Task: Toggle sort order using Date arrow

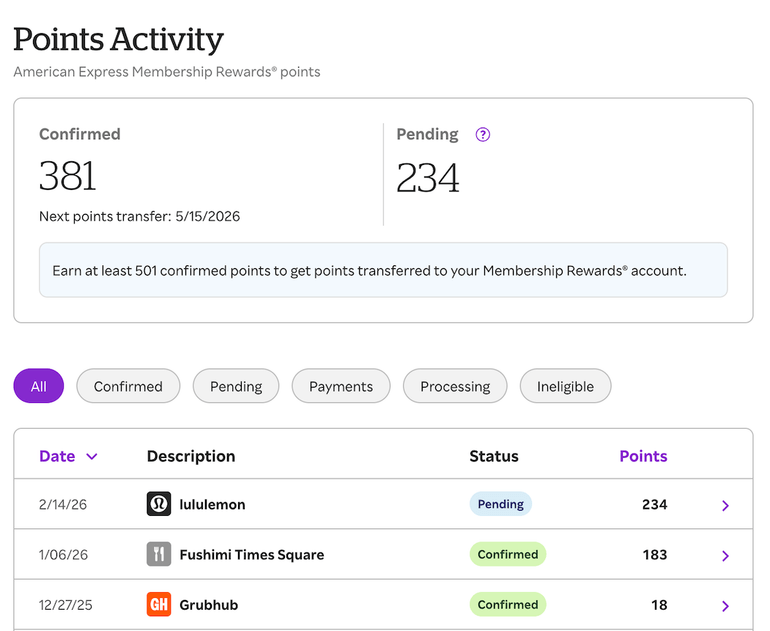Action: click(x=92, y=457)
